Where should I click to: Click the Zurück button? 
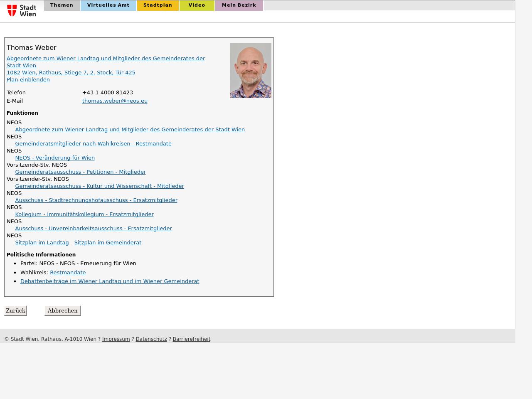pos(15,310)
